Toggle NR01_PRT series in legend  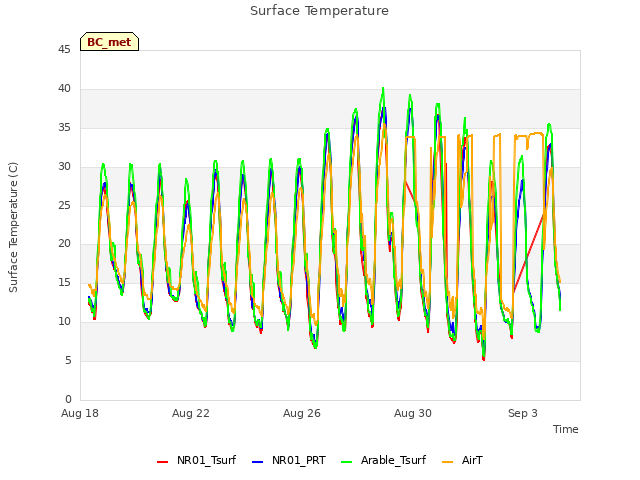(289, 460)
